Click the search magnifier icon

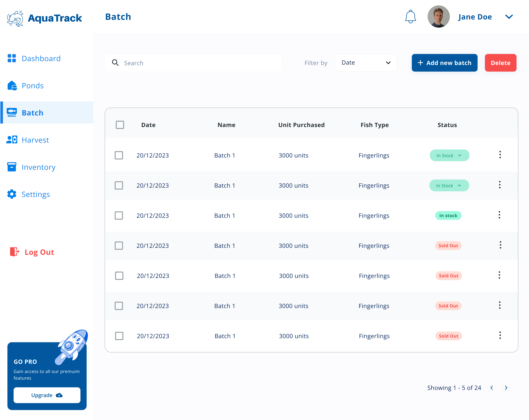pyautogui.click(x=115, y=63)
